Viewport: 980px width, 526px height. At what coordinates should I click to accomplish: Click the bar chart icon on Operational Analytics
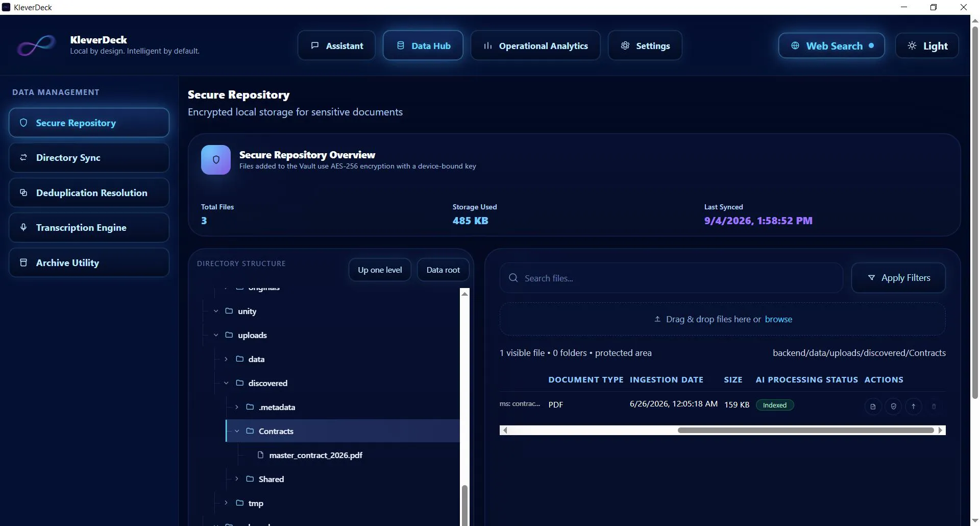[x=488, y=46]
